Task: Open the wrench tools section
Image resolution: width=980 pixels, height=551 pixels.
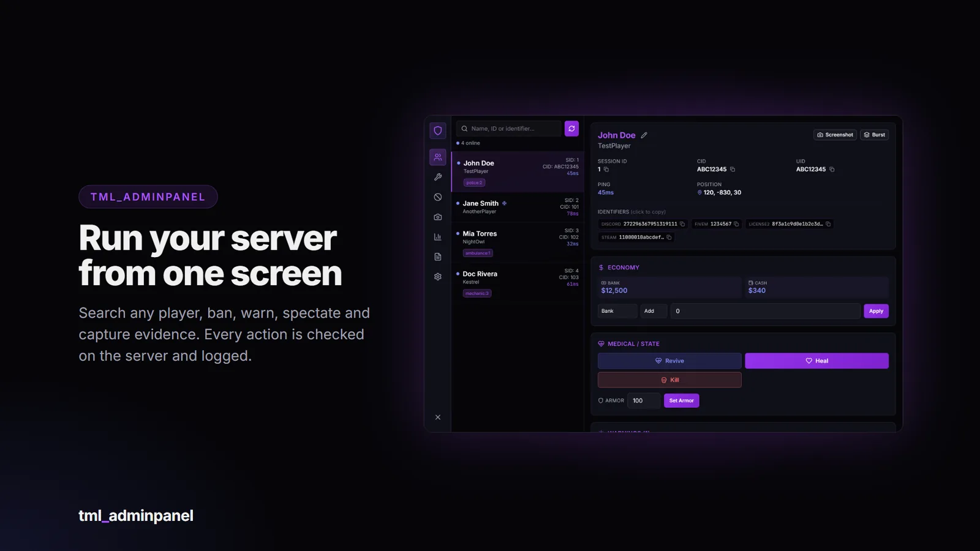Action: point(437,177)
